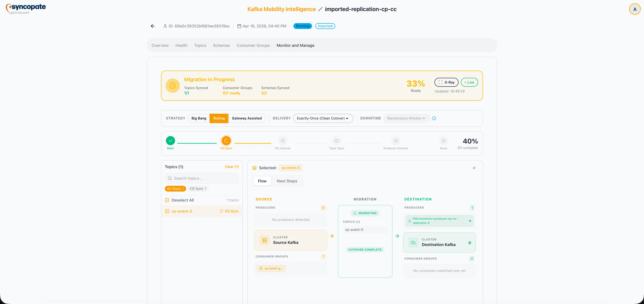The image size is (644, 304).
Task: Open the Maintenance Window downtime dropdown
Action: [x=405, y=118]
